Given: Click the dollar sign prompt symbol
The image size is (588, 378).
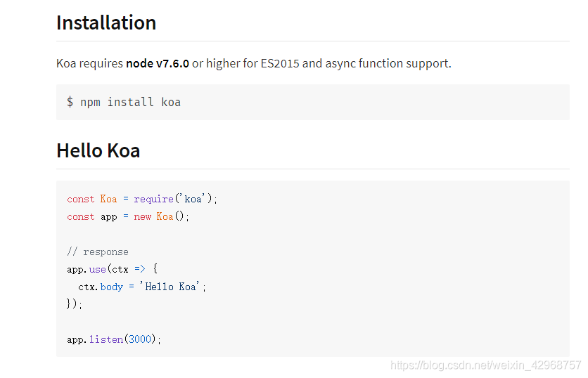Looking at the screenshot, I should [x=70, y=102].
